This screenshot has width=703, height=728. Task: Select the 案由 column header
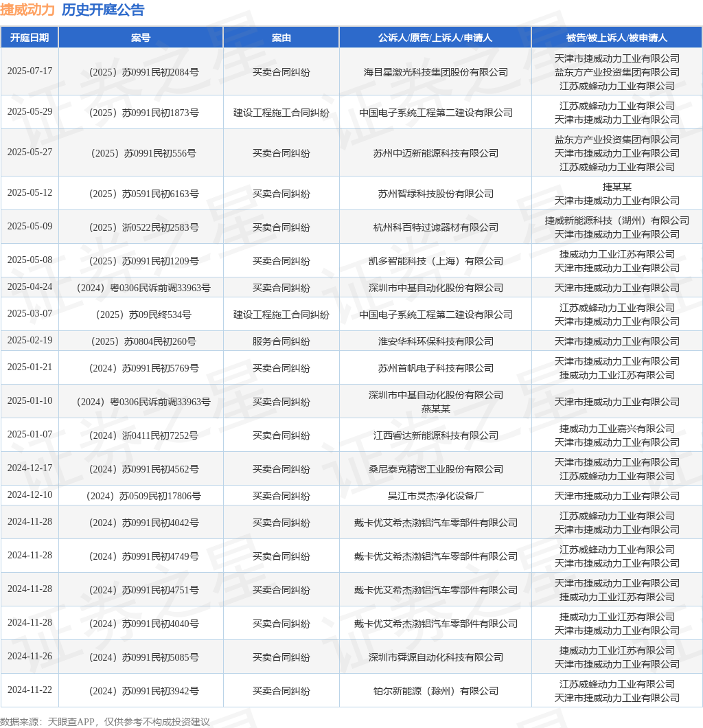coord(281,38)
